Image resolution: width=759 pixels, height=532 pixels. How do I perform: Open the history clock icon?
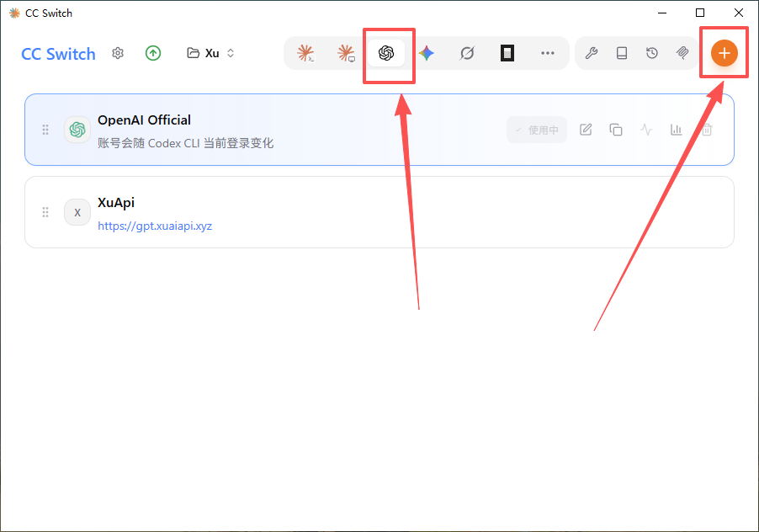[652, 53]
